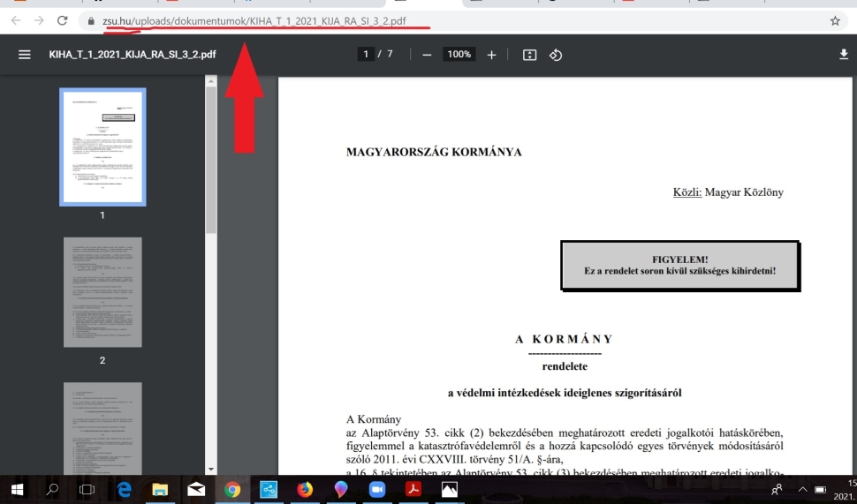Viewport: 857px width, 504px height.
Task: Click the 100% zoom level field
Action: click(x=459, y=54)
